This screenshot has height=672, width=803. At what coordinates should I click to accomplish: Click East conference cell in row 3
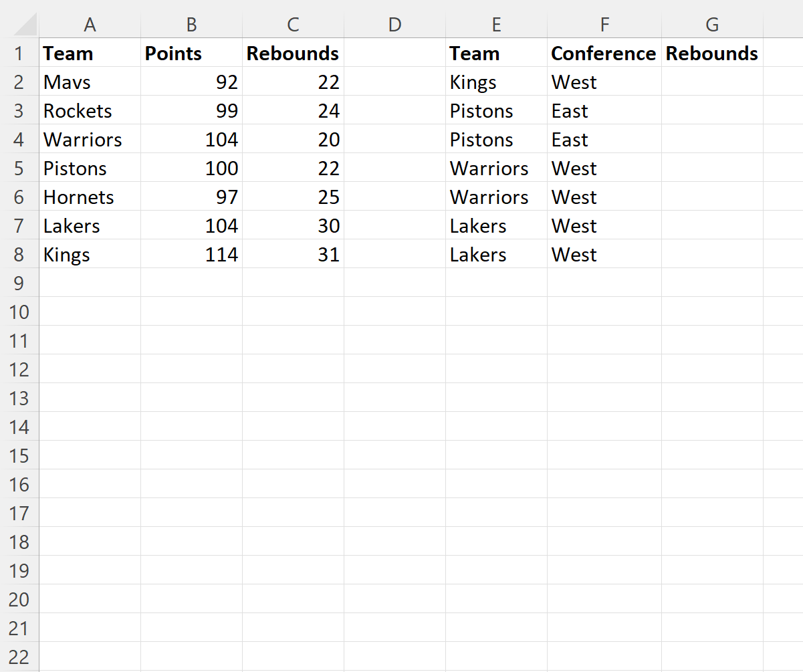604,111
